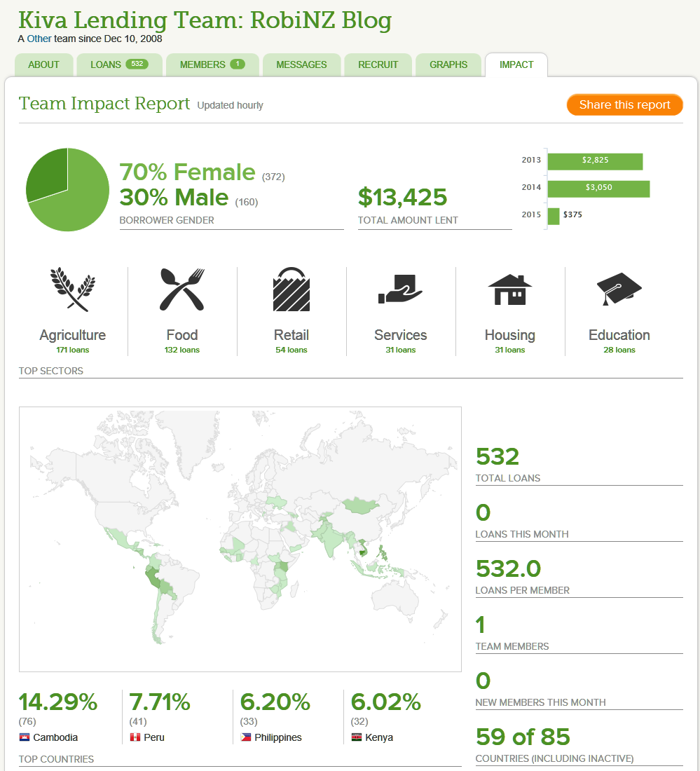700x771 pixels.
Task: Click the Philippines flag icon
Action: coord(246,737)
